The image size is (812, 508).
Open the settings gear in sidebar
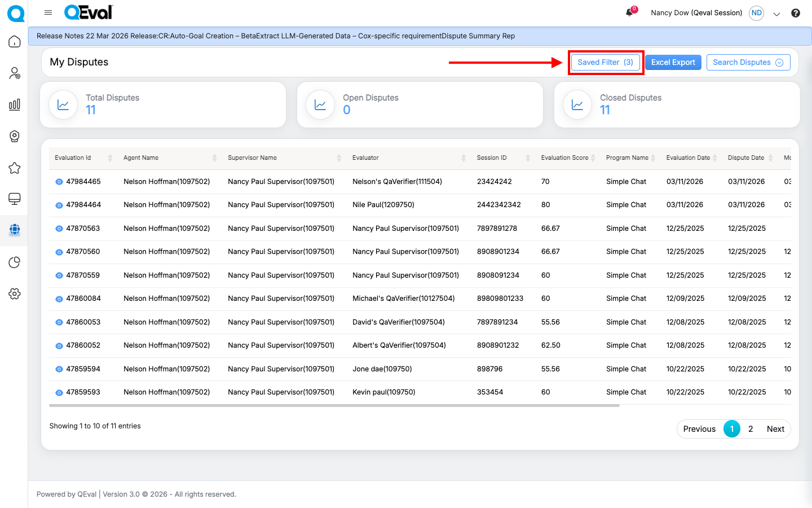click(15, 294)
